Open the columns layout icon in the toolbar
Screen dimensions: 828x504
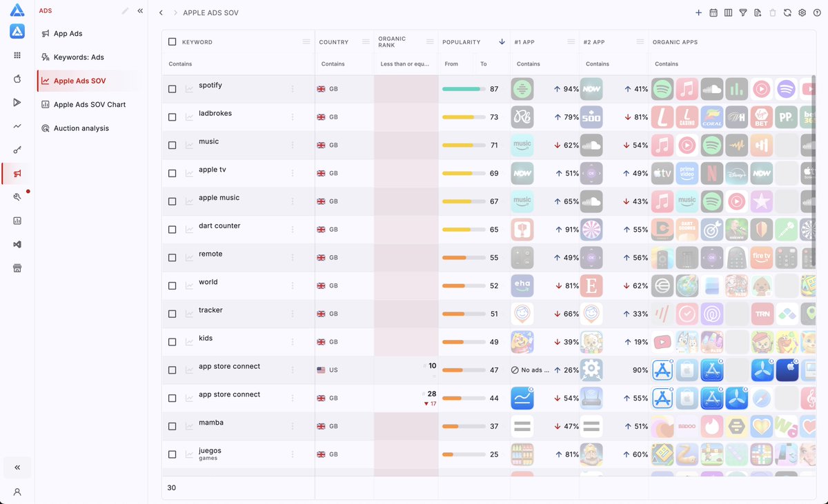tap(728, 12)
